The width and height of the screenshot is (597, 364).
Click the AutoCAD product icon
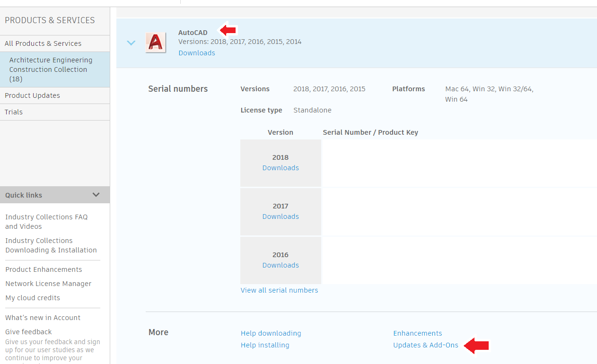click(156, 43)
